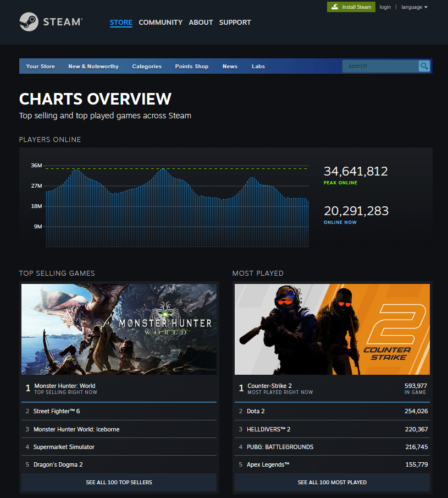Open the Counter-Strike 2 banner image

pos(332,330)
